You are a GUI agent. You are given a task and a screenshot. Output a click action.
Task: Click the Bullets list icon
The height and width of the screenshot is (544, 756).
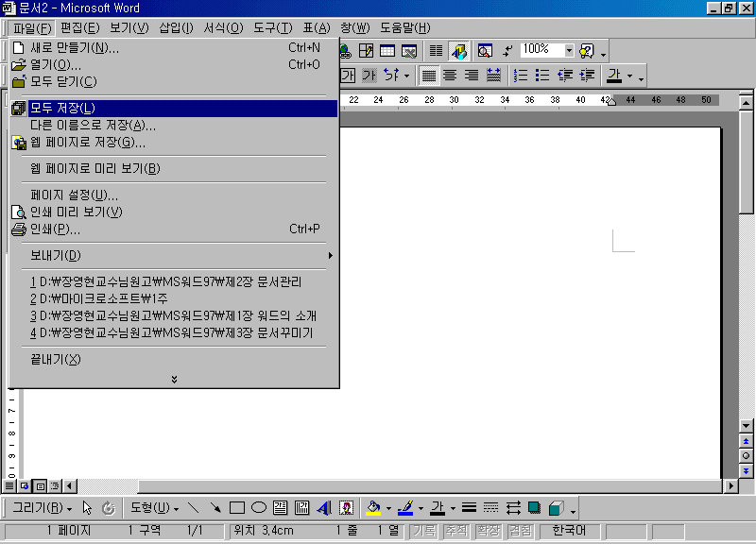click(542, 76)
